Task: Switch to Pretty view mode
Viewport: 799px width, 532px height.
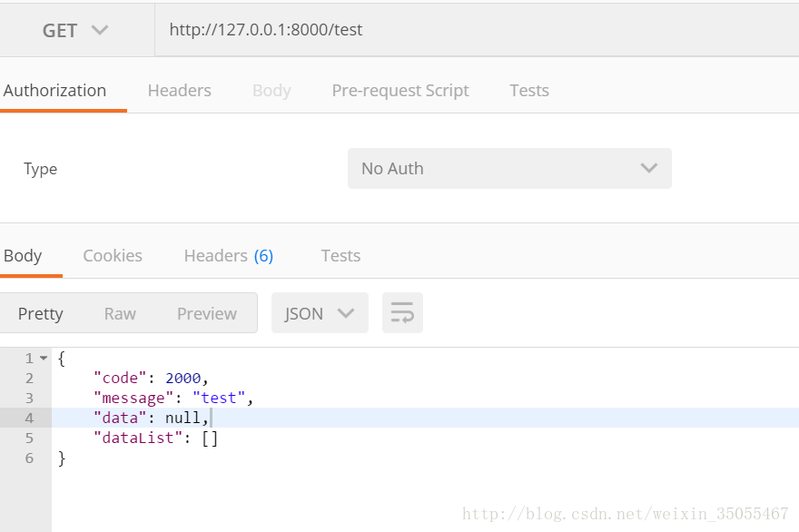Action: (40, 313)
